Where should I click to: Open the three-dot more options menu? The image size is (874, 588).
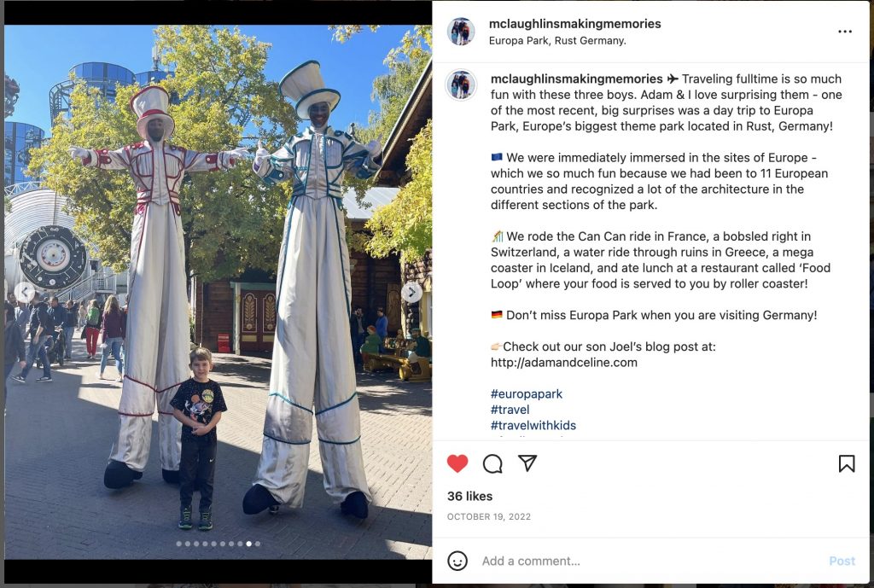coord(845,32)
